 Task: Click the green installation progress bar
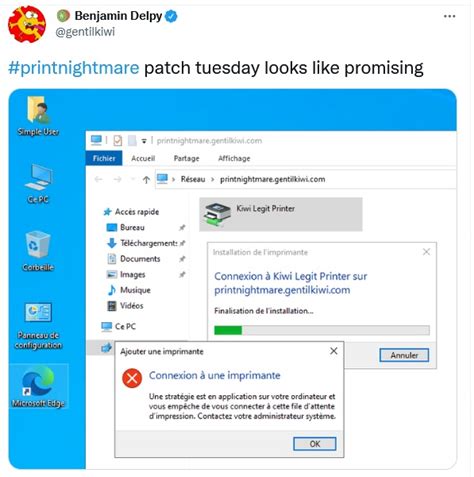coord(322,330)
